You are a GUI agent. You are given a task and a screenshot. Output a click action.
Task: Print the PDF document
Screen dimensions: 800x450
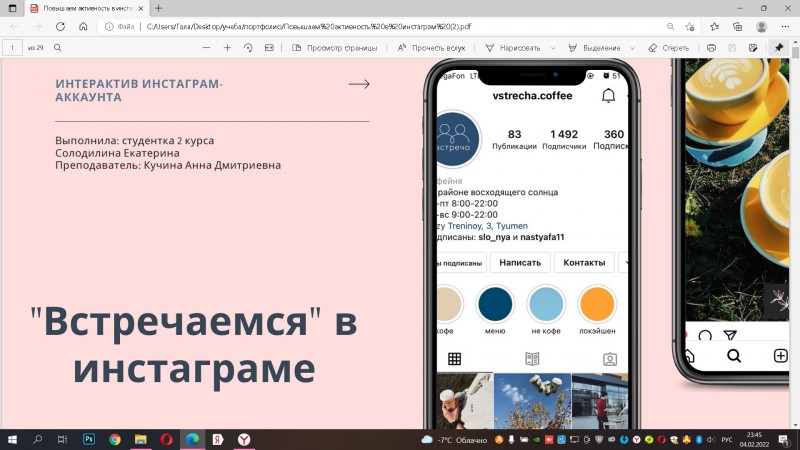click(711, 47)
